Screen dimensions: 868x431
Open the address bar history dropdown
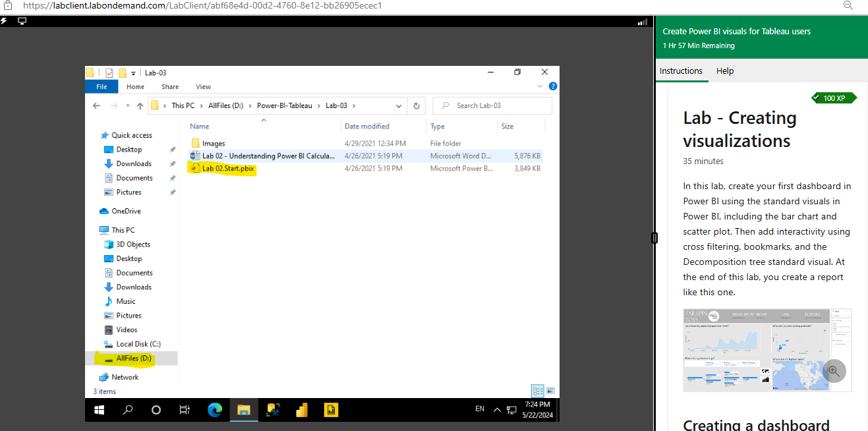click(x=399, y=105)
